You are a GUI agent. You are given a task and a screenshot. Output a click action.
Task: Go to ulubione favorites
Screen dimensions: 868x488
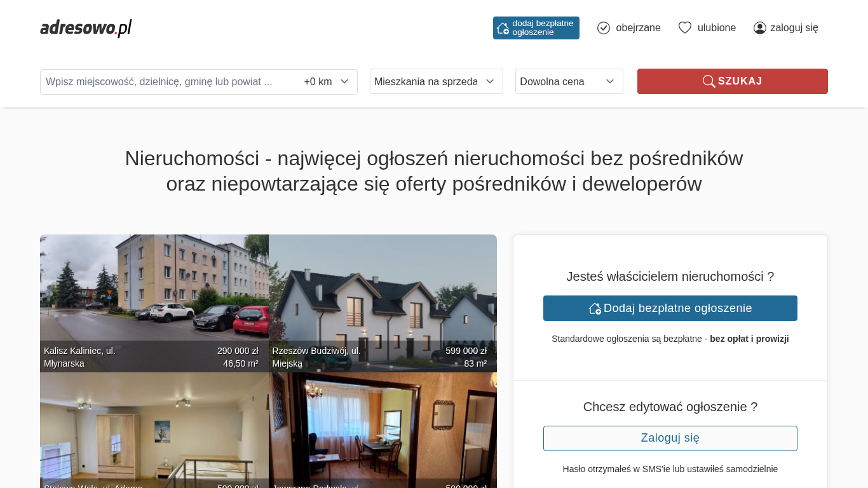717,28
